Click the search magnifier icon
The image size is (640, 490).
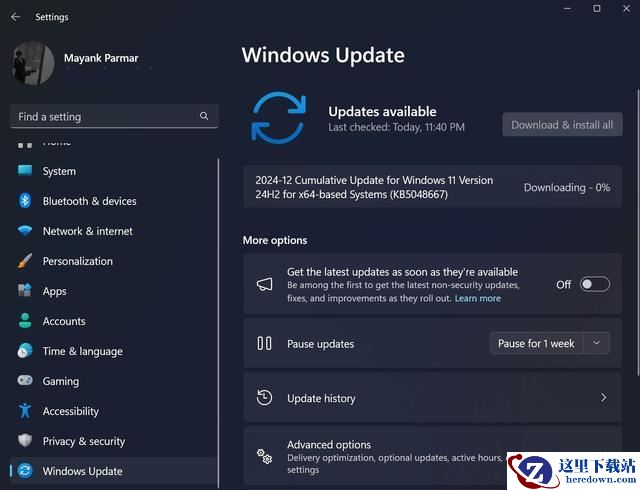tap(204, 116)
